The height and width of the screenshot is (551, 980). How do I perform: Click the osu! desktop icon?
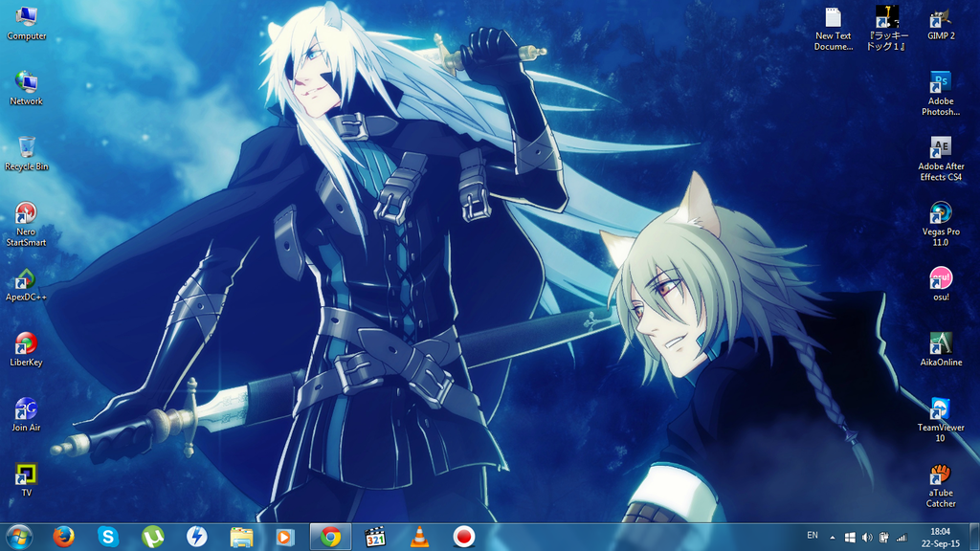(941, 279)
